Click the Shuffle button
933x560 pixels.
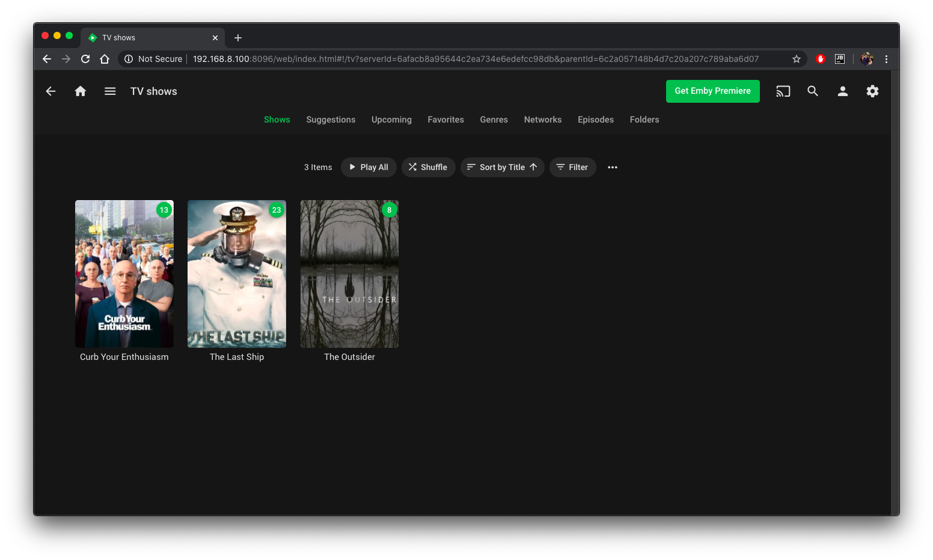coord(428,168)
